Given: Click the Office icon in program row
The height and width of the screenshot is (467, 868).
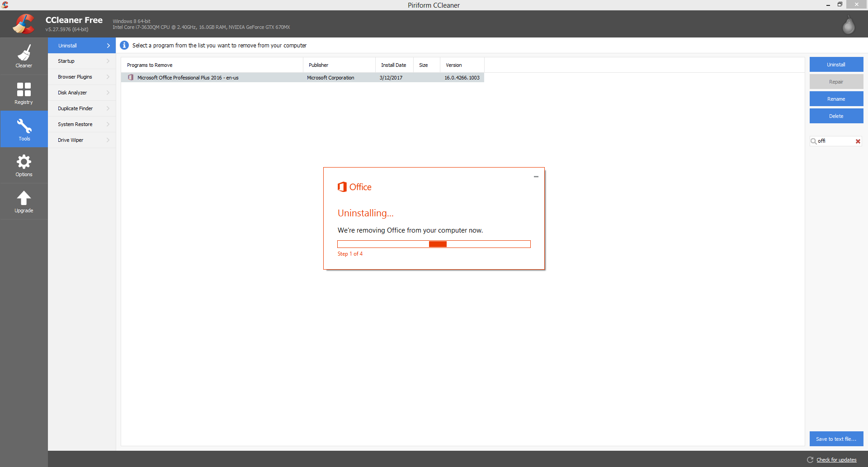Looking at the screenshot, I should tap(131, 77).
